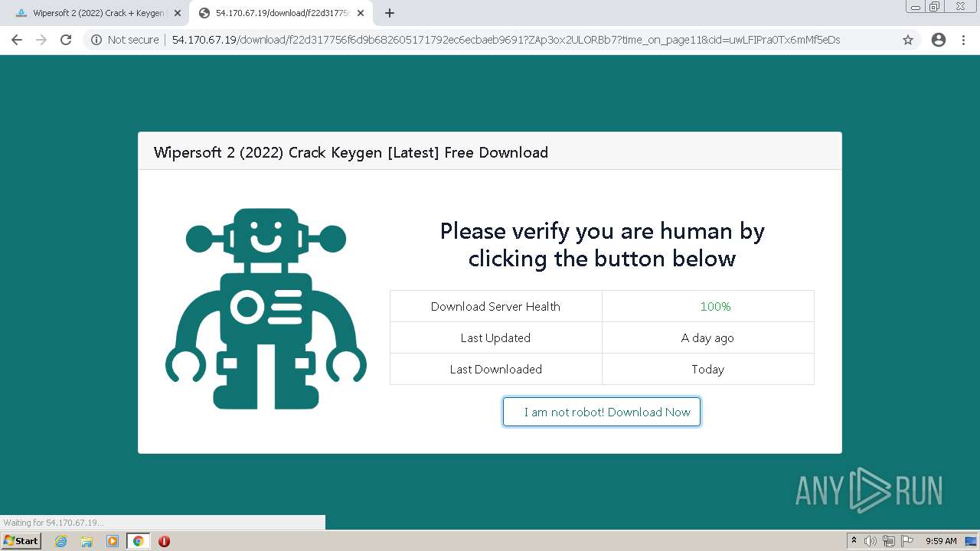Open Chrome three-dot menu
Viewport: 980px width, 551px height.
coord(964,40)
